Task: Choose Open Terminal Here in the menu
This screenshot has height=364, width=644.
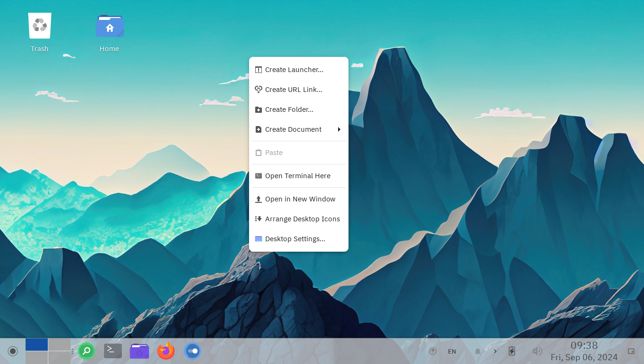Action: click(x=297, y=175)
